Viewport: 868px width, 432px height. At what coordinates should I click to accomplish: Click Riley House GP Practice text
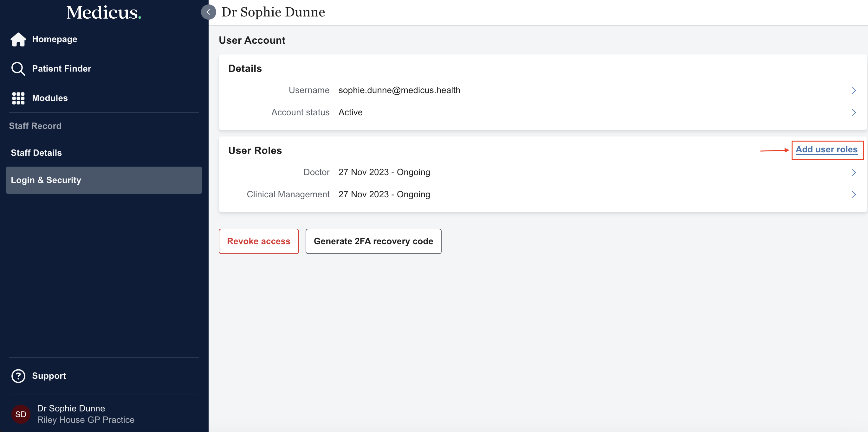[86, 420]
